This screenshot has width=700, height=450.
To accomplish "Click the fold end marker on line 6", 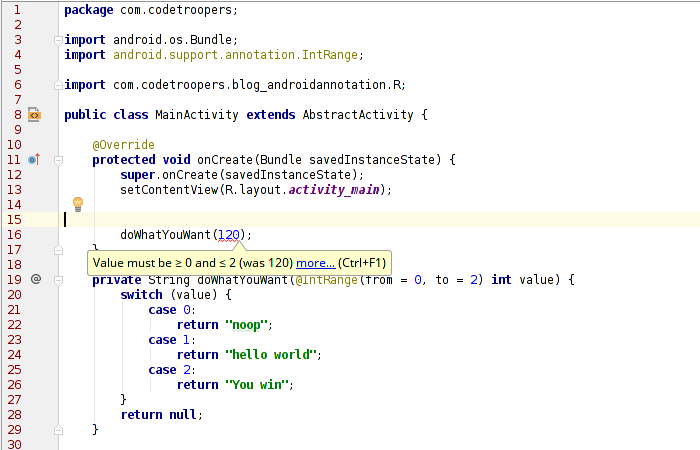I will pos(57,85).
